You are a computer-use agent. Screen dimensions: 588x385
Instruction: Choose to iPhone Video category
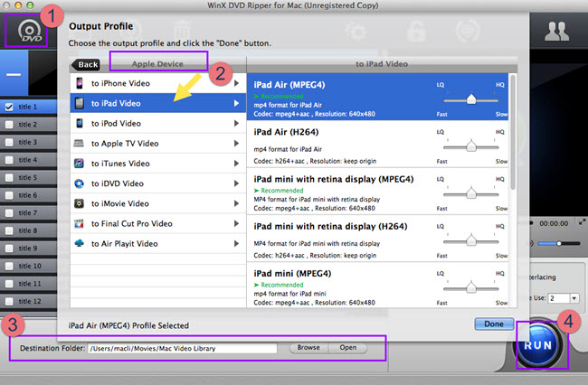(158, 83)
